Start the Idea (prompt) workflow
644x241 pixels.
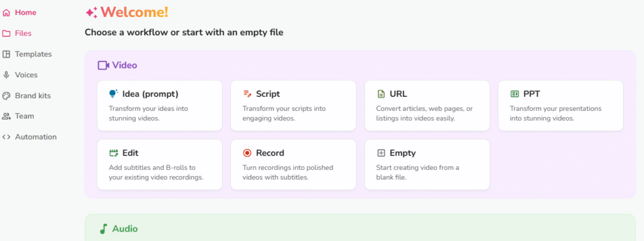pos(160,106)
